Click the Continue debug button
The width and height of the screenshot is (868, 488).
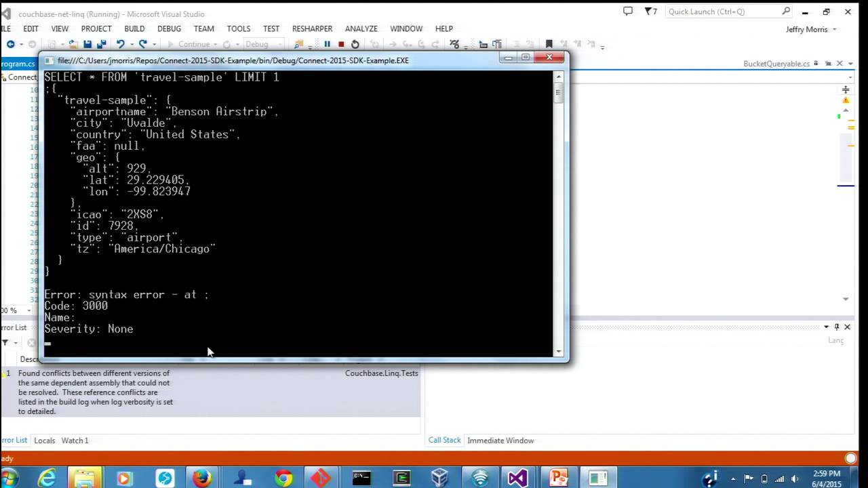tap(189, 44)
